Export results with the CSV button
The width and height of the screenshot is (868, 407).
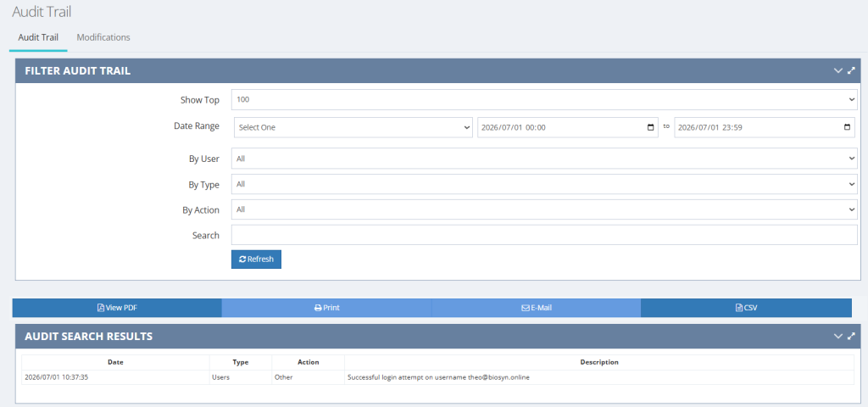tap(746, 308)
